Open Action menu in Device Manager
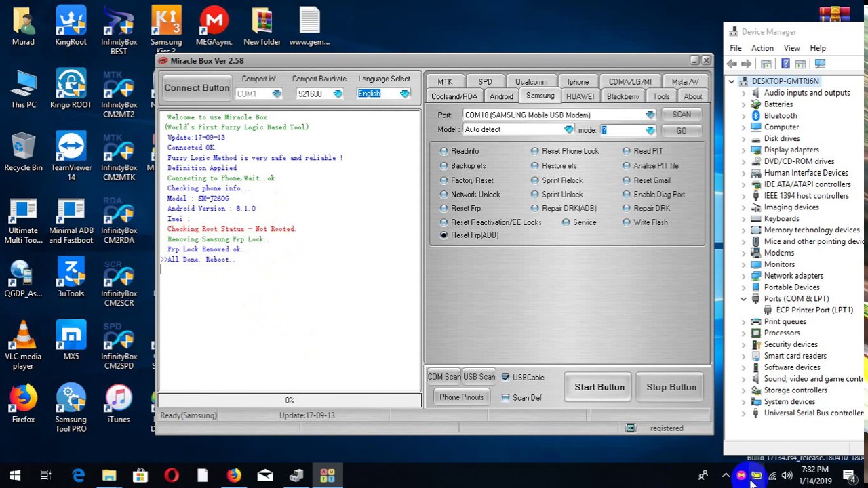 762,48
